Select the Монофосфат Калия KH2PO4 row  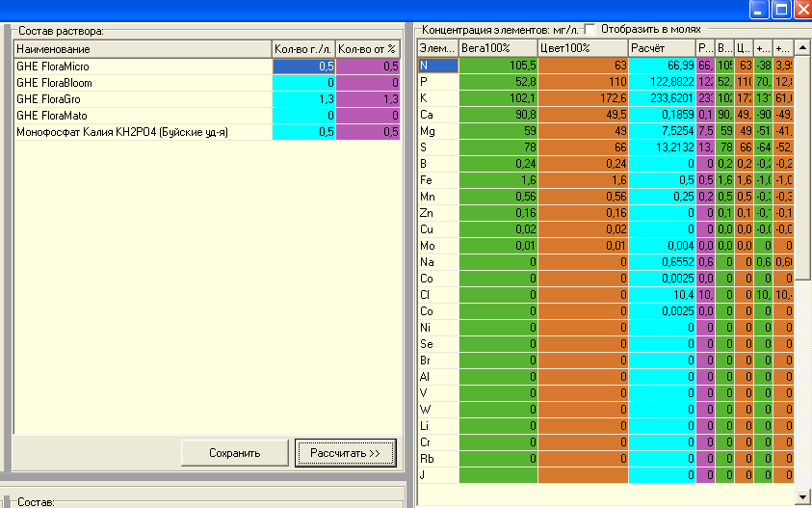[x=207, y=132]
